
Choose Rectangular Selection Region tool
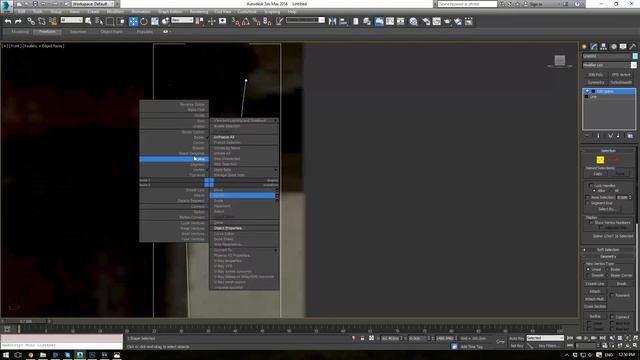pos(110,21)
